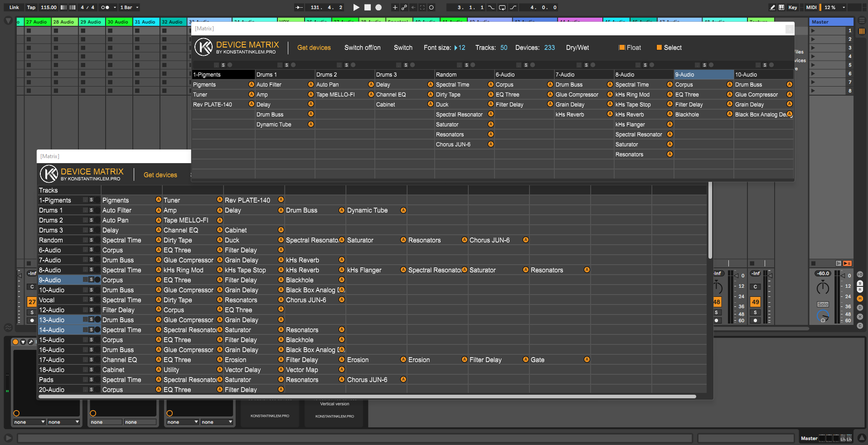Screen dimensions: 868x445
Task: Click Get devices in upper Matrix window
Action: pyautogui.click(x=314, y=48)
